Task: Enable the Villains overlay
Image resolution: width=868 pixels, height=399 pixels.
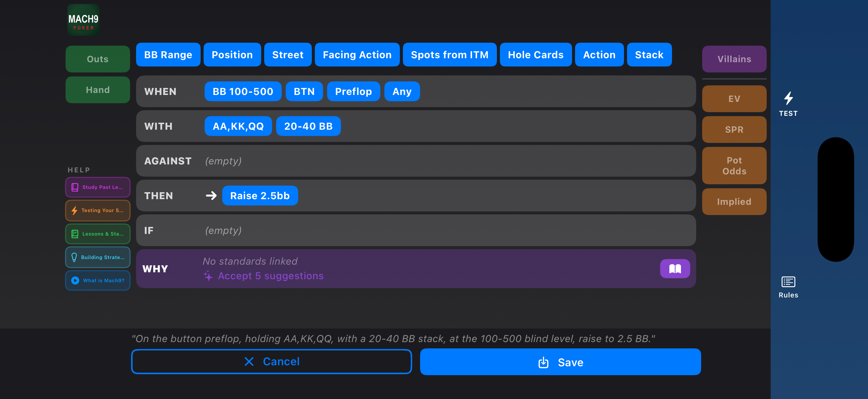Action: pos(734,59)
